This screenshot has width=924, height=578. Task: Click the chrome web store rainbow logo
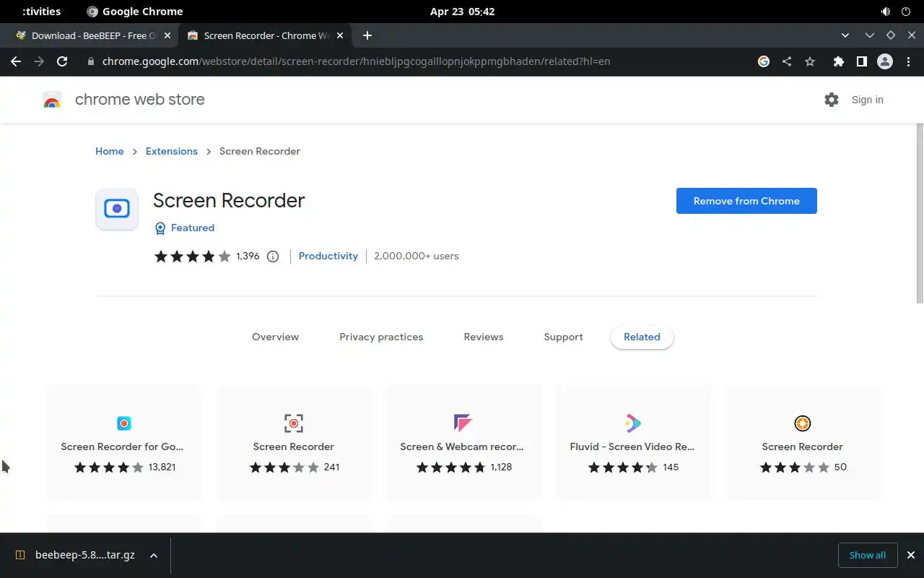tap(52, 100)
